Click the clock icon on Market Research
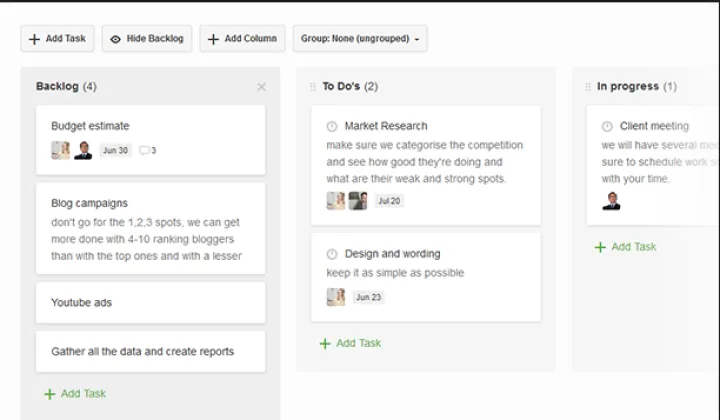Screen dimensions: 720x420 click(332, 127)
